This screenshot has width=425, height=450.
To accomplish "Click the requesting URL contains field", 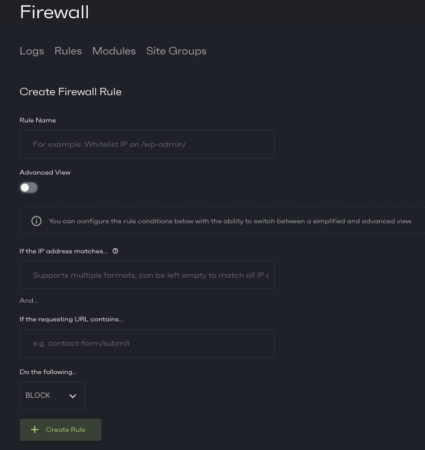I will [147, 343].
